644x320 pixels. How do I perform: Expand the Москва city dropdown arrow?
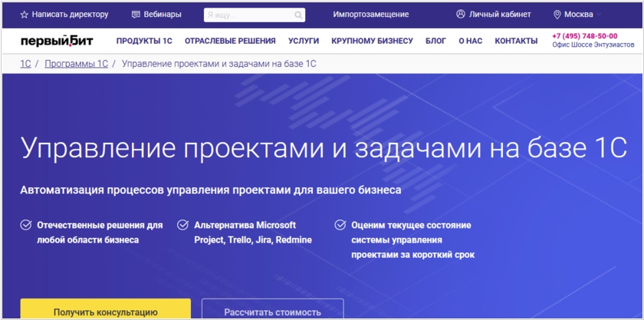point(599,15)
